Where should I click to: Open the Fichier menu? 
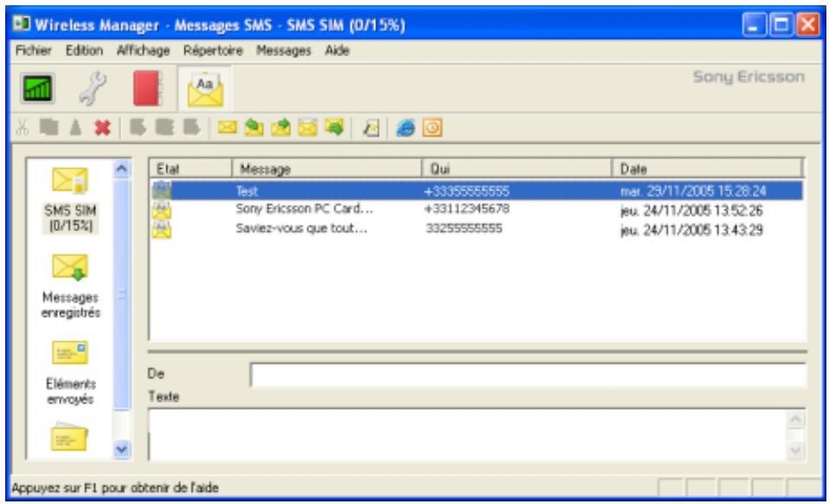coord(33,51)
